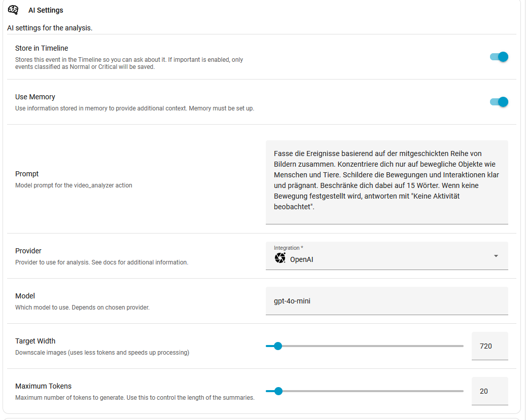Click the Store in Timeline label
Image resolution: width=526 pixels, height=420 pixels.
[42, 48]
